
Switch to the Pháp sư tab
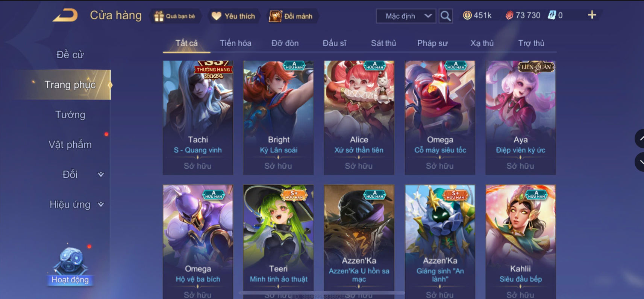tap(432, 43)
